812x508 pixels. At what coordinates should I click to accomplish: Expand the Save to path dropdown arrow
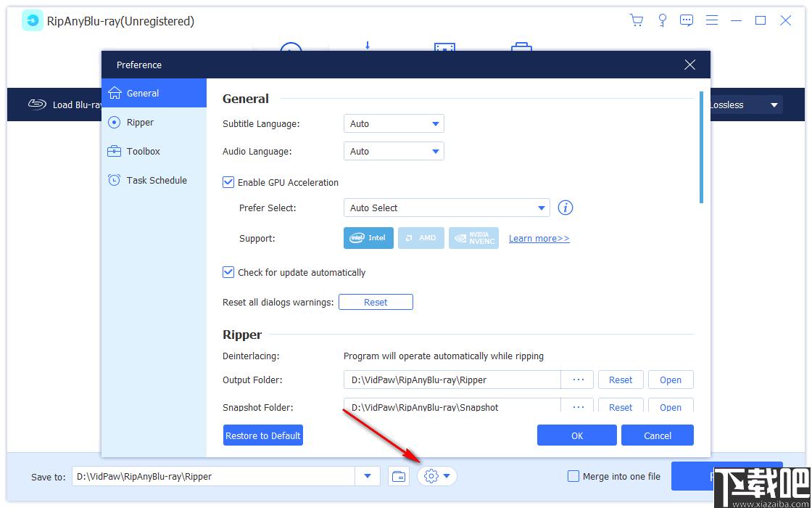(x=368, y=476)
